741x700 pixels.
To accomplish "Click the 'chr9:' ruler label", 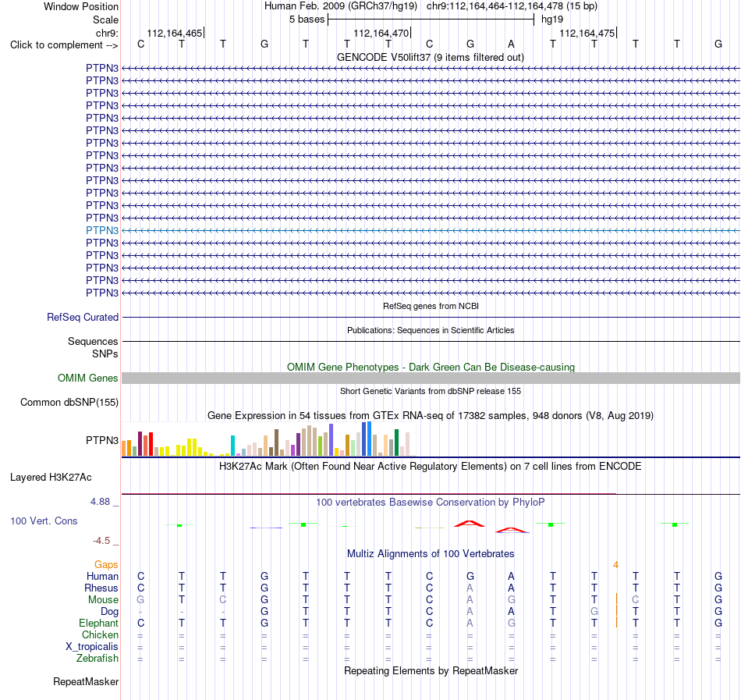I will pos(107,33).
